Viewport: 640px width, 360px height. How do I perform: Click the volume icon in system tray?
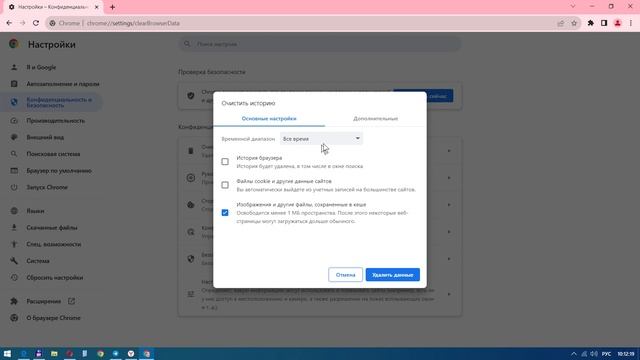(x=594, y=354)
